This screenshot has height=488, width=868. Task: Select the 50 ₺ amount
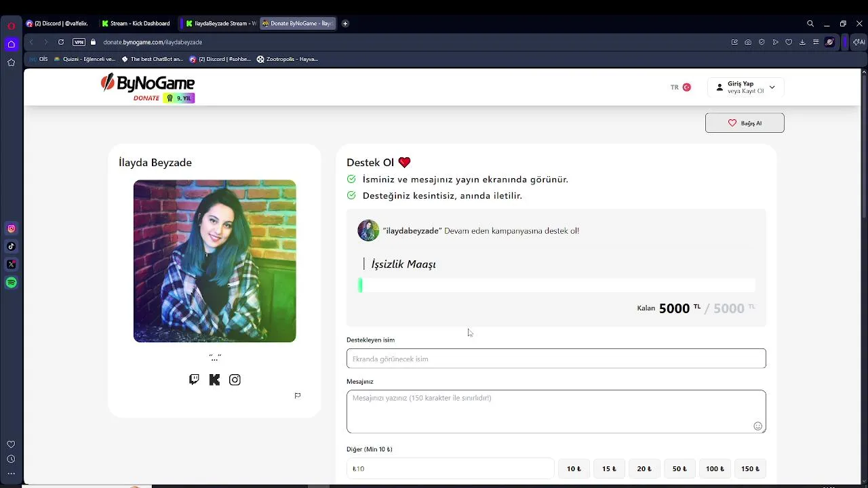pyautogui.click(x=679, y=468)
